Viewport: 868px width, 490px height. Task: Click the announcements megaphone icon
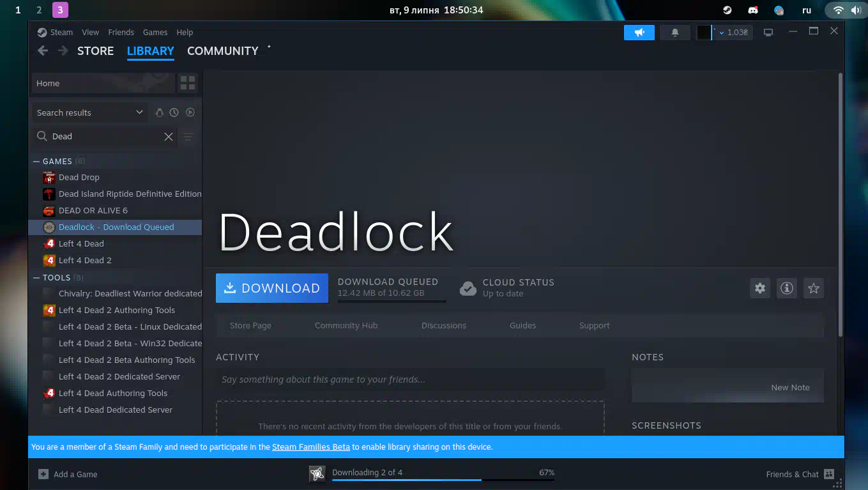click(x=639, y=33)
